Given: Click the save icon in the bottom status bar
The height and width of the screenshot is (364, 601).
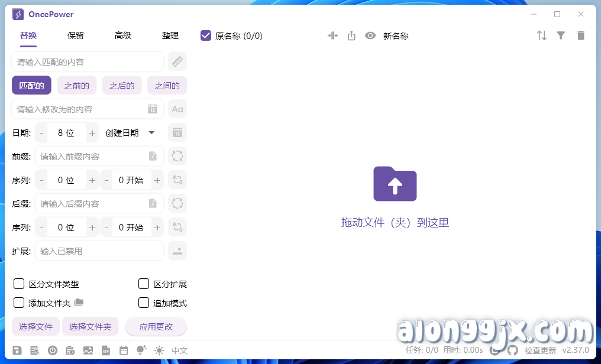Looking at the screenshot, I should click(17, 350).
